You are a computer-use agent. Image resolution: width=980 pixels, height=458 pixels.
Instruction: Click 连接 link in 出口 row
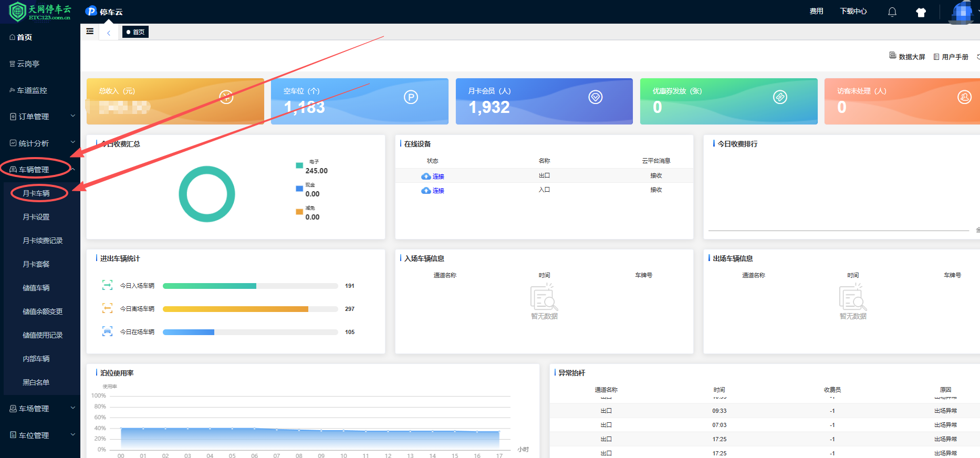coord(439,176)
